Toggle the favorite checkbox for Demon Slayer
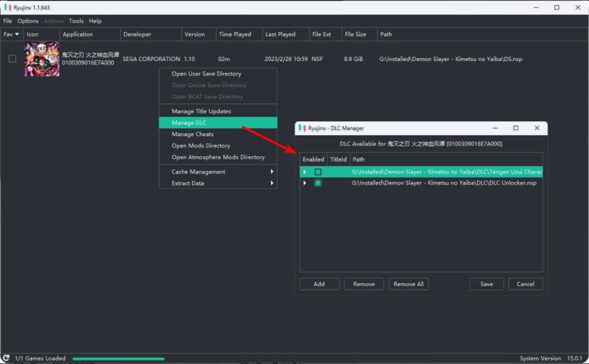Viewport: 589px width, 364px height. point(12,59)
